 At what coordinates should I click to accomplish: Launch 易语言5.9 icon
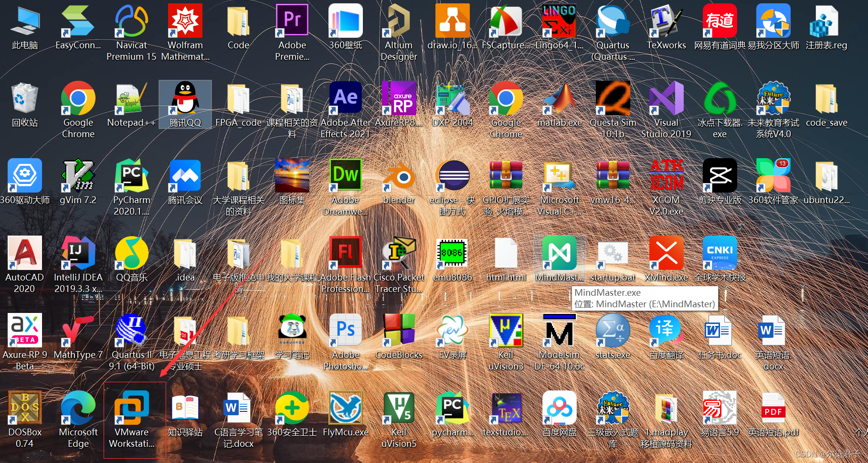click(720, 408)
